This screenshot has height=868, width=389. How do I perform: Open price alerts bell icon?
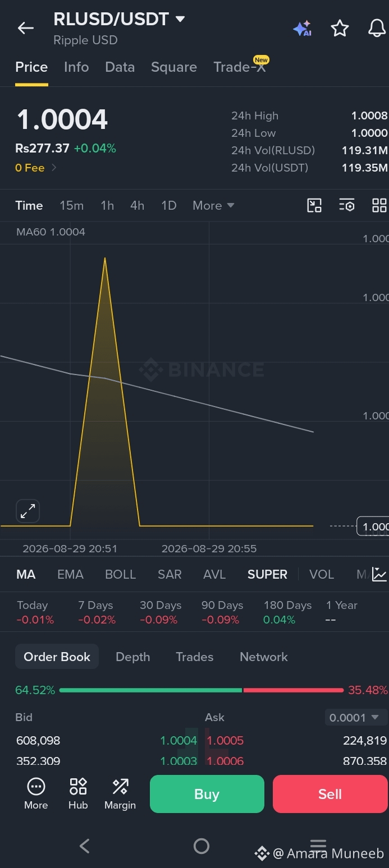(x=377, y=28)
